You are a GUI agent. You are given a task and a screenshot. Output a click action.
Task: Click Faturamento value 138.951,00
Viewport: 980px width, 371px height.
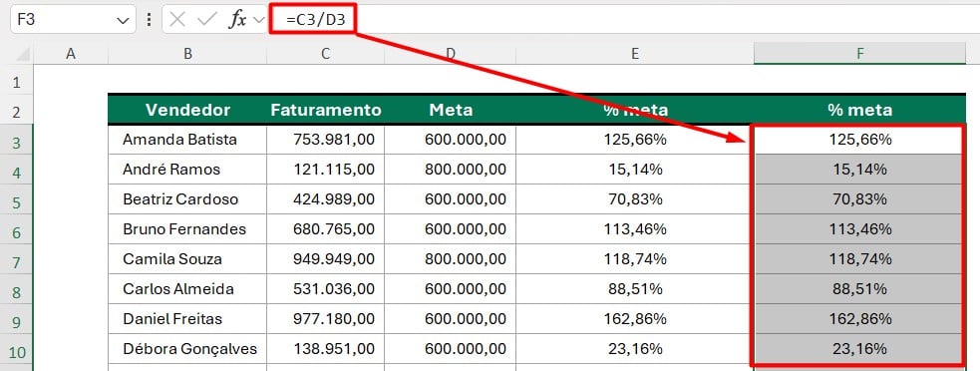326,349
